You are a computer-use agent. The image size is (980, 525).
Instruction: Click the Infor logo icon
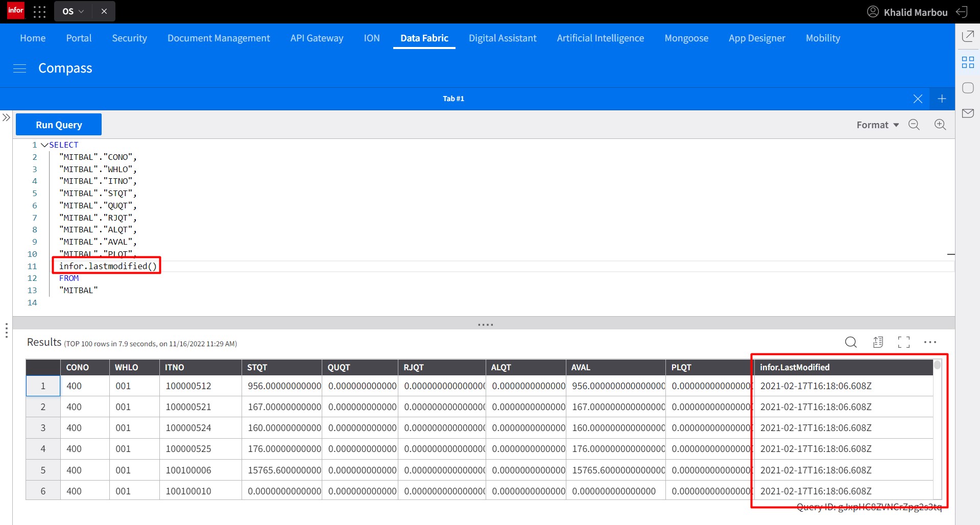pos(16,11)
